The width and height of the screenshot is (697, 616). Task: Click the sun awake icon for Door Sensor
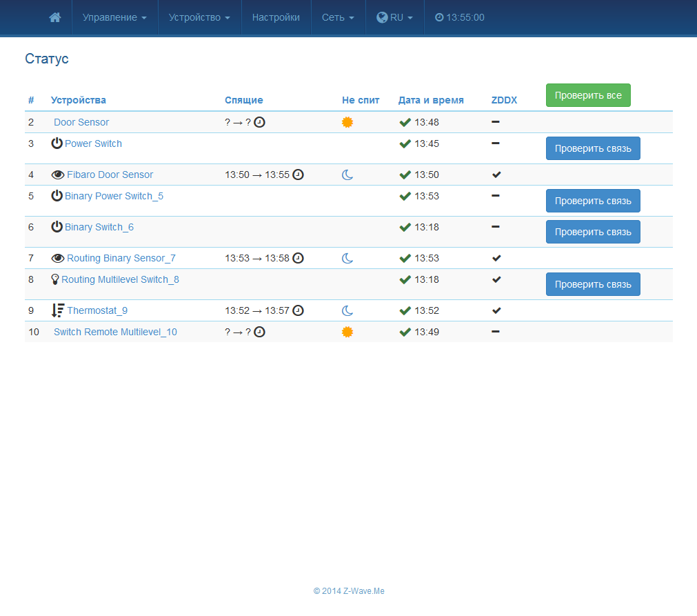point(347,122)
